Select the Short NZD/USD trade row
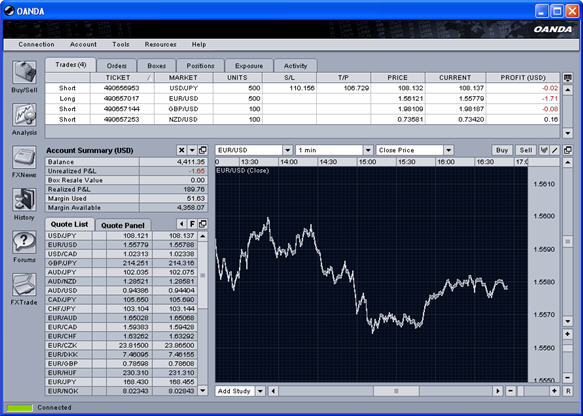Image resolution: width=583 pixels, height=416 pixels. coord(302,119)
